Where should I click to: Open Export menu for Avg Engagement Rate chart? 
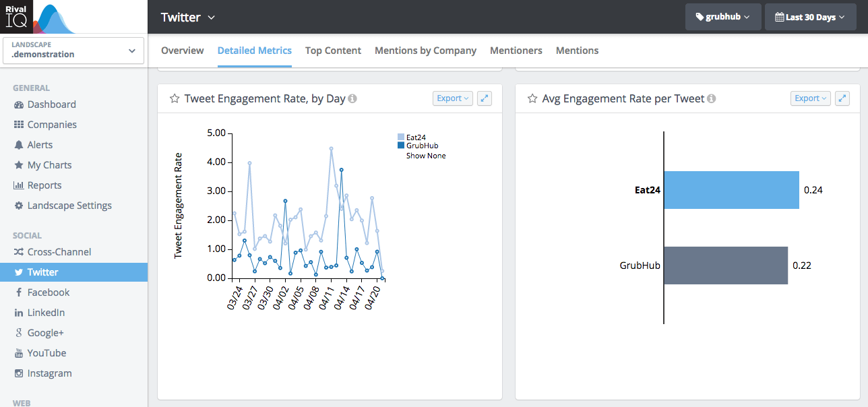click(x=811, y=98)
